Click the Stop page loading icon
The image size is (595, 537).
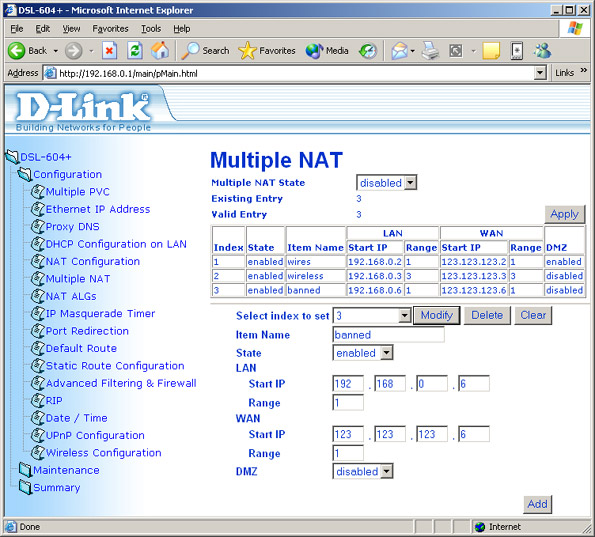(x=109, y=50)
